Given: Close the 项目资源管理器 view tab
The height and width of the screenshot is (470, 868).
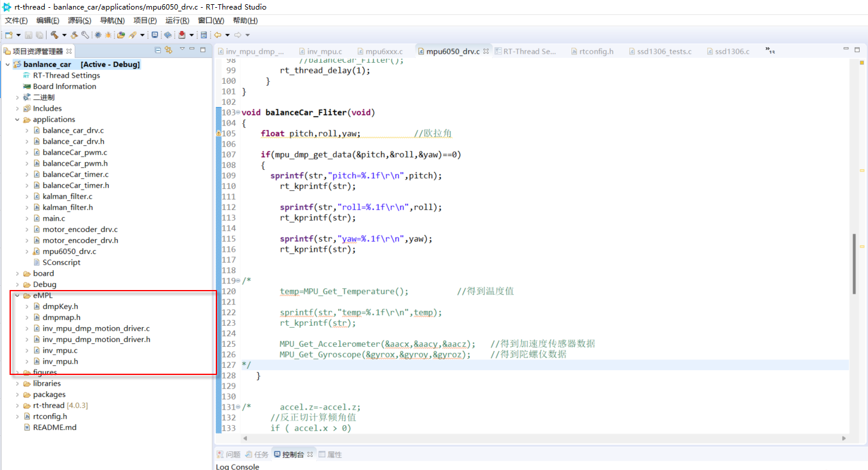Looking at the screenshot, I should click(69, 51).
